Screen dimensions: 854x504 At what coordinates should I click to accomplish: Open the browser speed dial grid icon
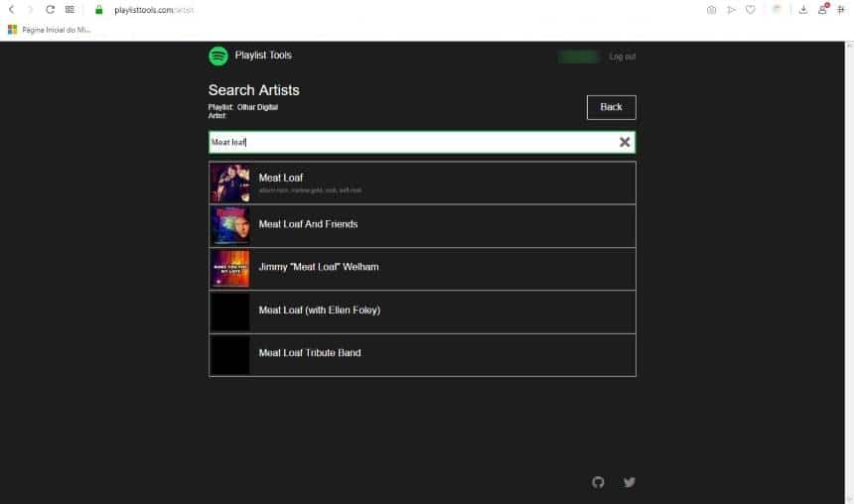click(70, 10)
